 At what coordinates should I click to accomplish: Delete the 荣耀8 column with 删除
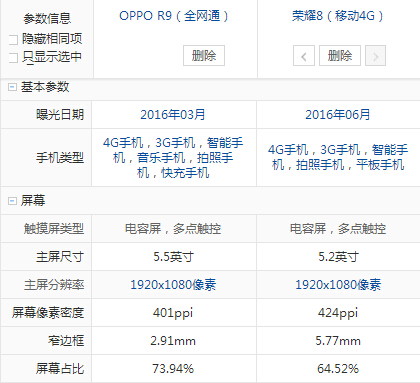[340, 56]
